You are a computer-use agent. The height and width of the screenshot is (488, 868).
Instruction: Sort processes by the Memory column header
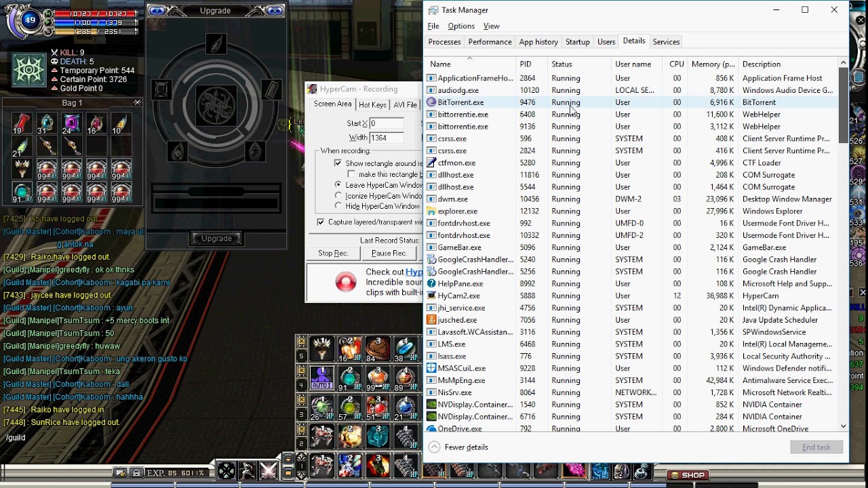point(713,64)
